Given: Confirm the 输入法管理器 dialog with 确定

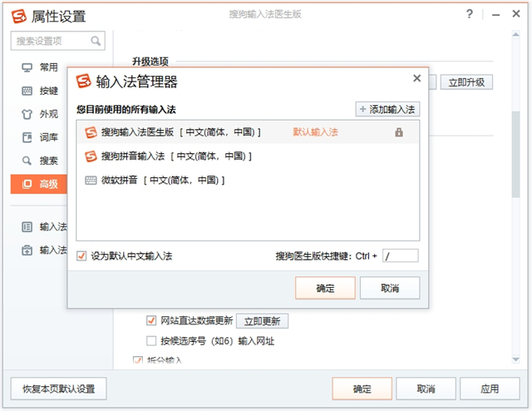Looking at the screenshot, I should point(325,288).
